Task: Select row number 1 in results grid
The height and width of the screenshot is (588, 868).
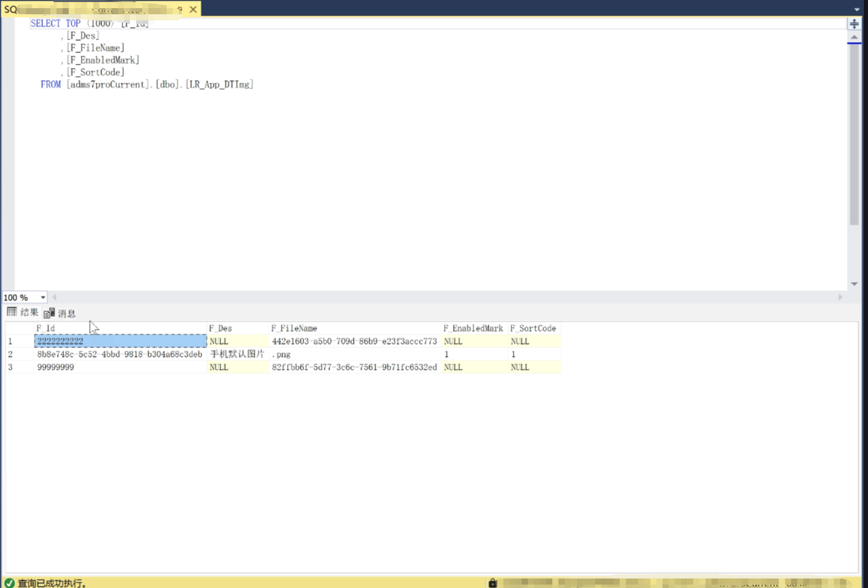Action: (20, 341)
